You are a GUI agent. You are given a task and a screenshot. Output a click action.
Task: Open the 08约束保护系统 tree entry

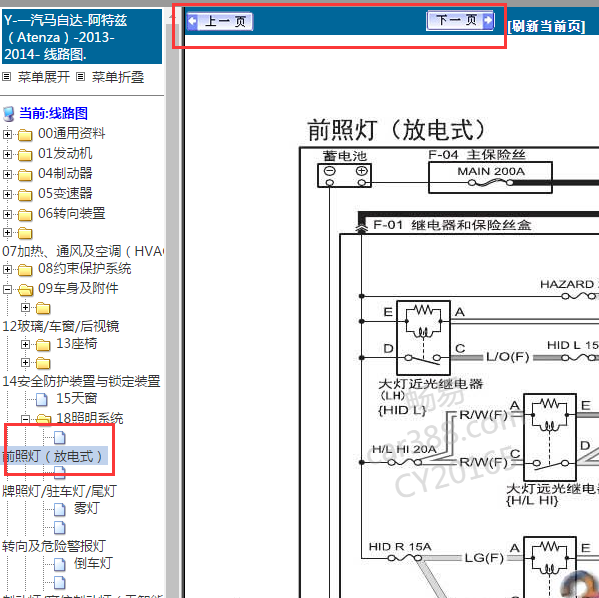84,269
